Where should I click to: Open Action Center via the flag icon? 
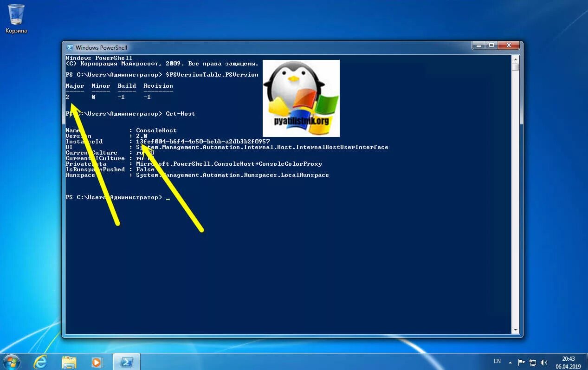tap(522, 362)
